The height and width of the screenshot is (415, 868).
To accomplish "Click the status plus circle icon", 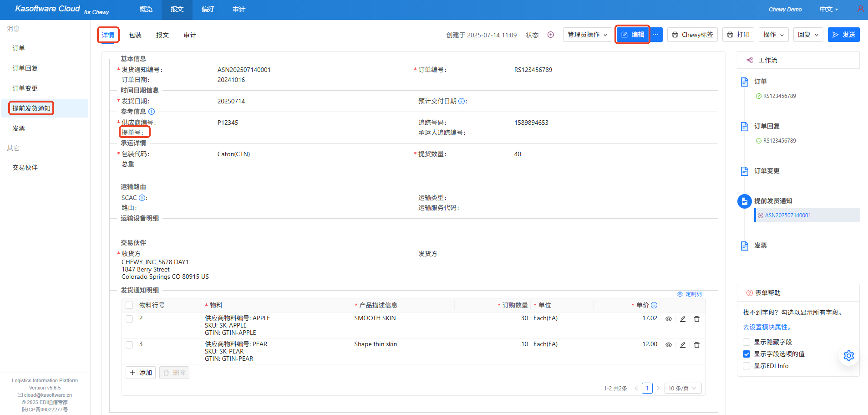I will [551, 35].
